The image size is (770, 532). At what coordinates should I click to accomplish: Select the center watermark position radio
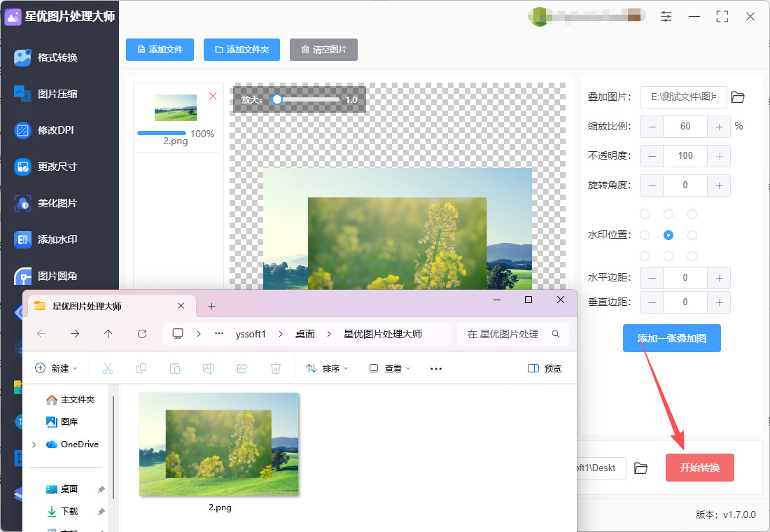[668, 235]
